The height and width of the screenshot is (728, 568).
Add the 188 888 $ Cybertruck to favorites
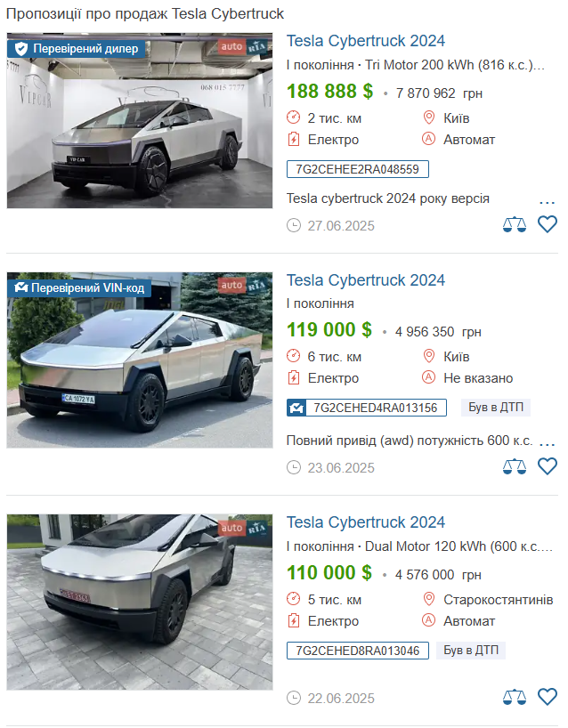[548, 224]
